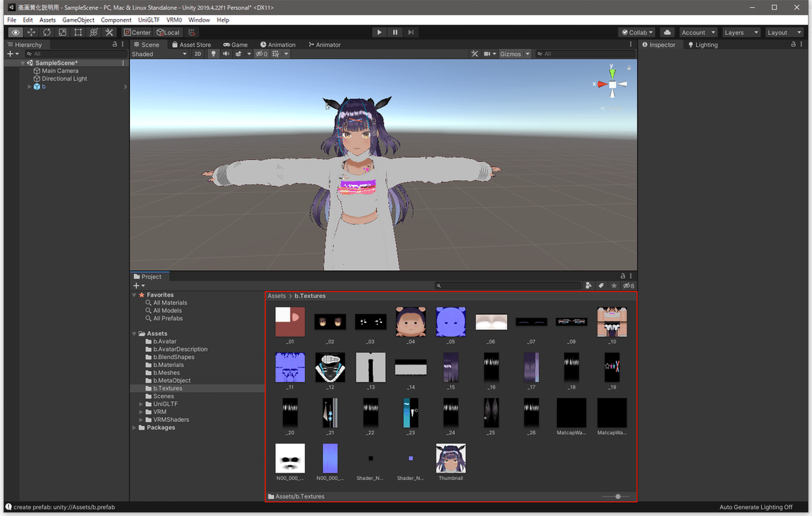Open the GameObject menu
812x516 pixels.
click(x=78, y=20)
